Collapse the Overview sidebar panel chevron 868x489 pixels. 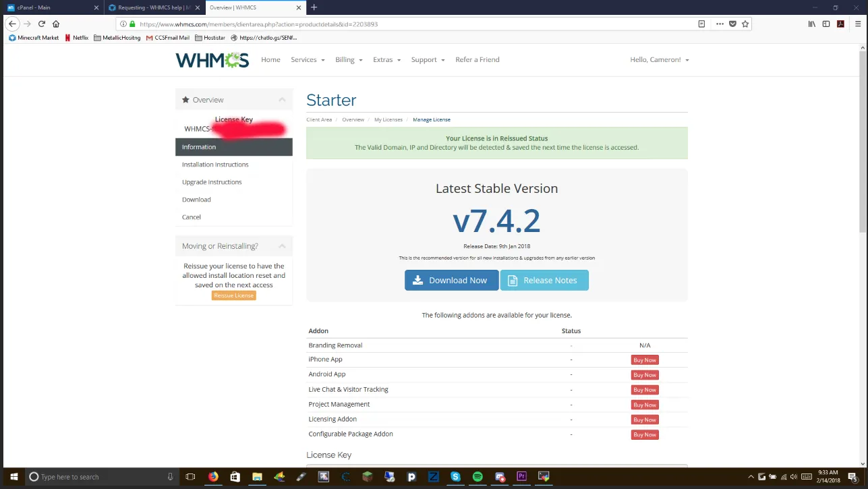tap(282, 100)
